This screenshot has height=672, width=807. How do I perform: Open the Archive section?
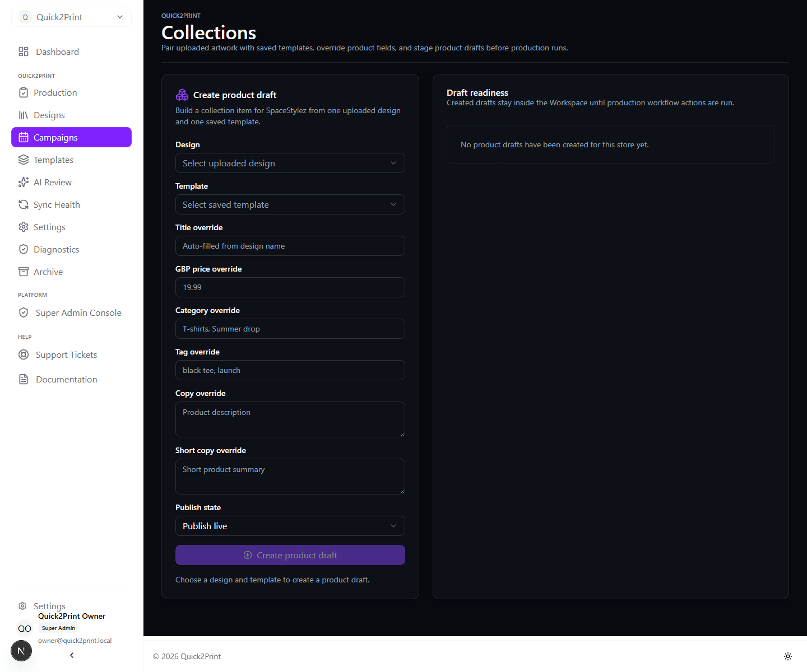click(x=71, y=272)
